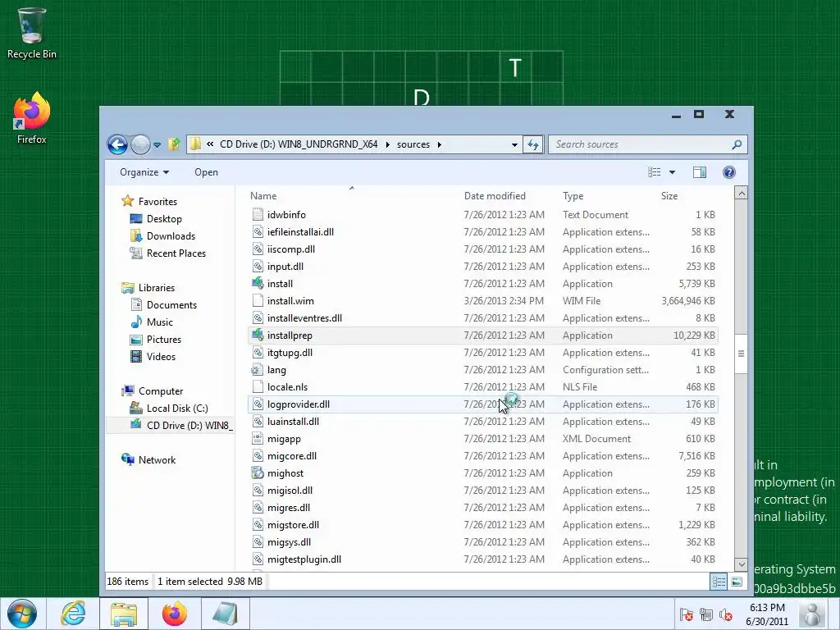
Task: Select Computer in navigation pane
Action: pos(161,391)
